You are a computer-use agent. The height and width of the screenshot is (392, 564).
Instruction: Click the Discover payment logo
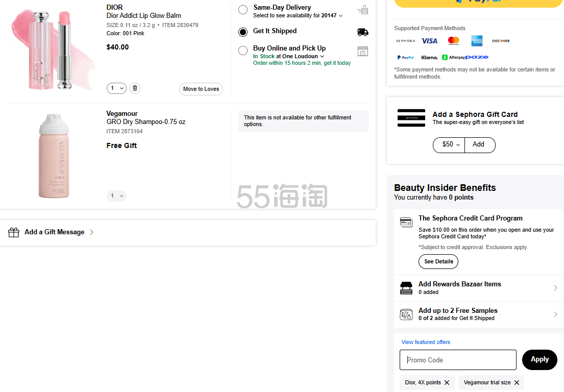(x=501, y=41)
